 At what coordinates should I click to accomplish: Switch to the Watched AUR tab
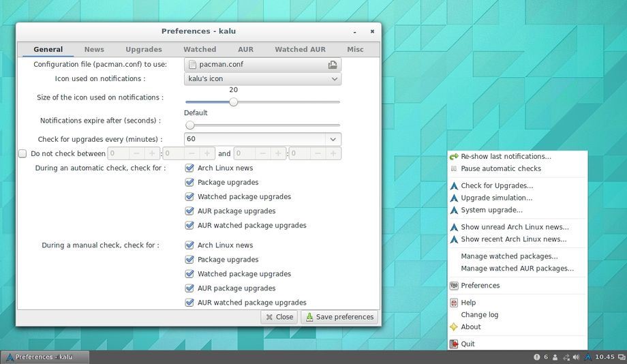click(x=300, y=50)
